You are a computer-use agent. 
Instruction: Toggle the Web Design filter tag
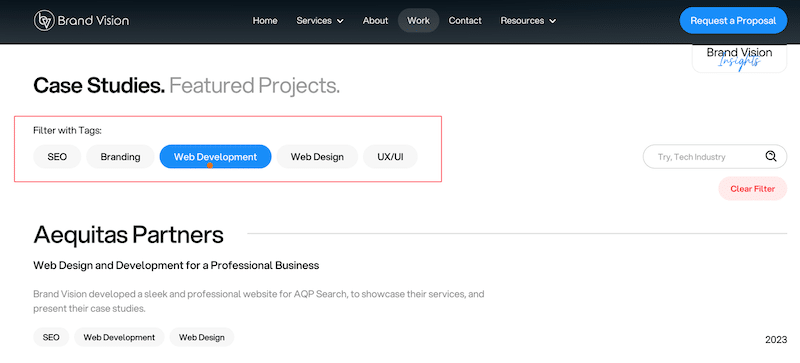(317, 157)
